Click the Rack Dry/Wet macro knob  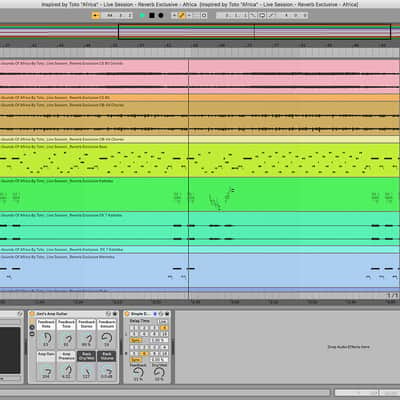point(87,371)
